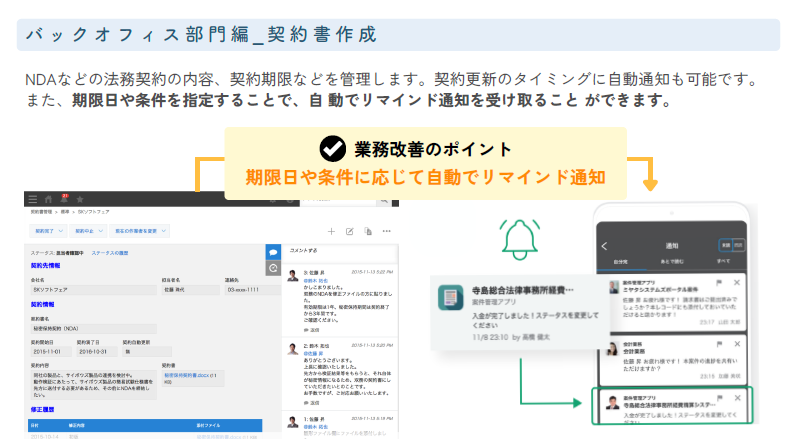Click the 秘密保持契約（NDA）contract name field
791x439 pixels.
pos(93,329)
